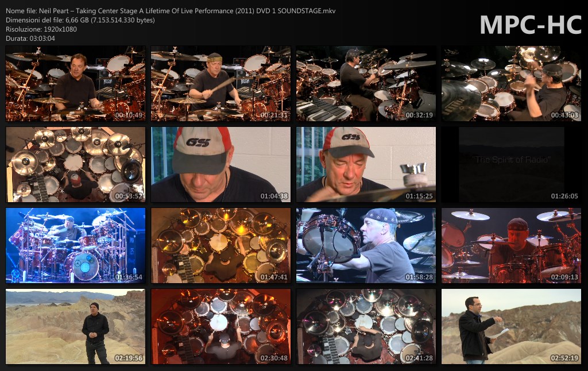
Task: Click the desert presenter frame at 02:52:19
Action: click(x=511, y=327)
